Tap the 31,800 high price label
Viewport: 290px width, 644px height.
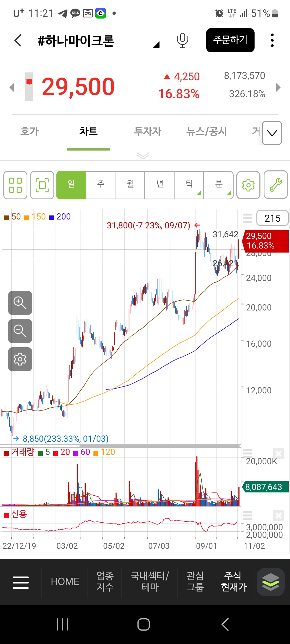point(148,225)
